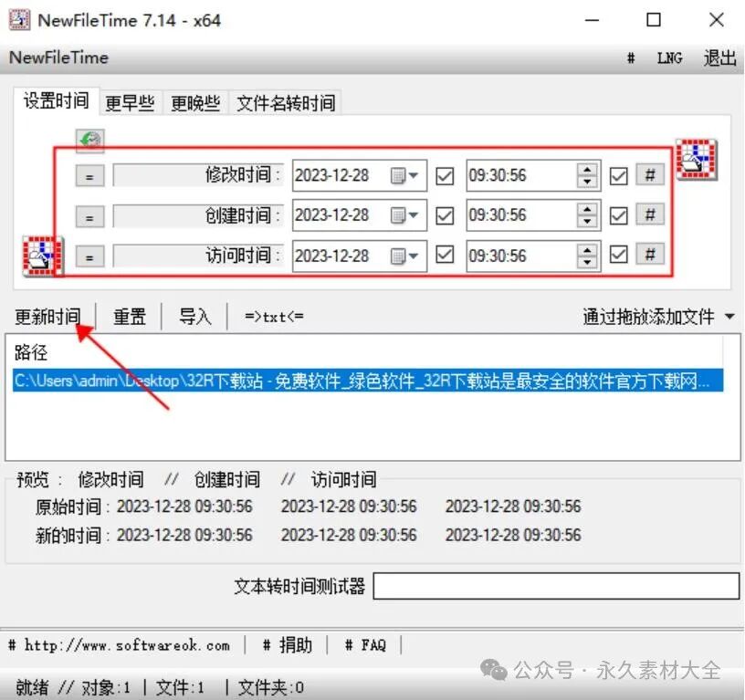Image resolution: width=745 pixels, height=700 pixels.
Task: Click the 导入 button
Action: 194,317
